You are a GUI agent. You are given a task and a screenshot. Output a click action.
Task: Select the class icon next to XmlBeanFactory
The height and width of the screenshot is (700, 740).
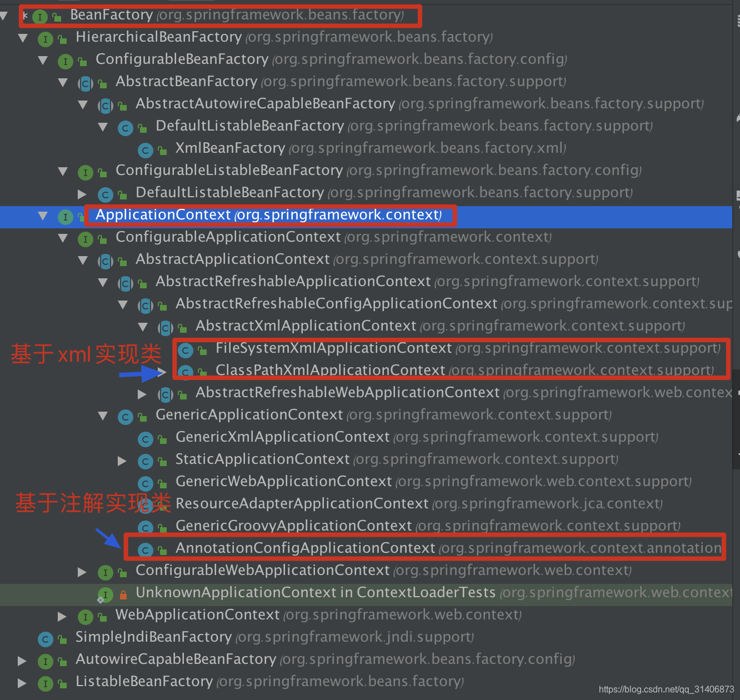coord(145,150)
